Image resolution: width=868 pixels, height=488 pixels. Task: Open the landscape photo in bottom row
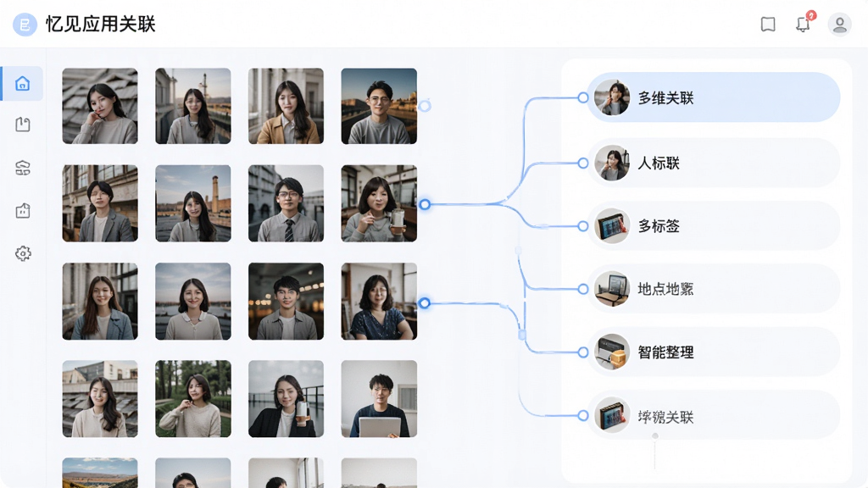pos(100,473)
